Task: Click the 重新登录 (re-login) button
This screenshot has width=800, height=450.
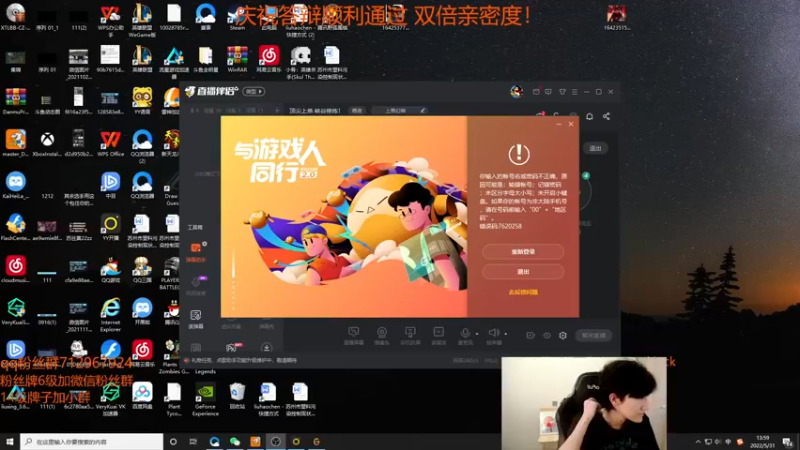Action: pos(523,252)
